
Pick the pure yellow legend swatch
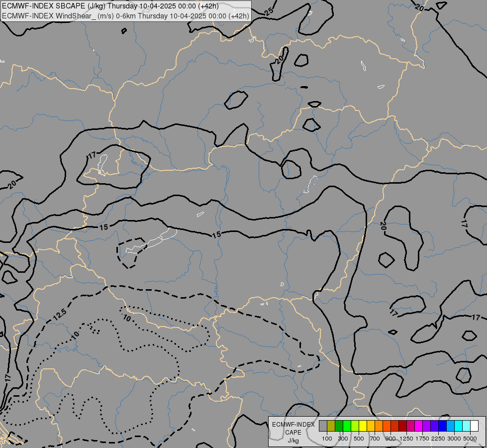(x=363, y=426)
